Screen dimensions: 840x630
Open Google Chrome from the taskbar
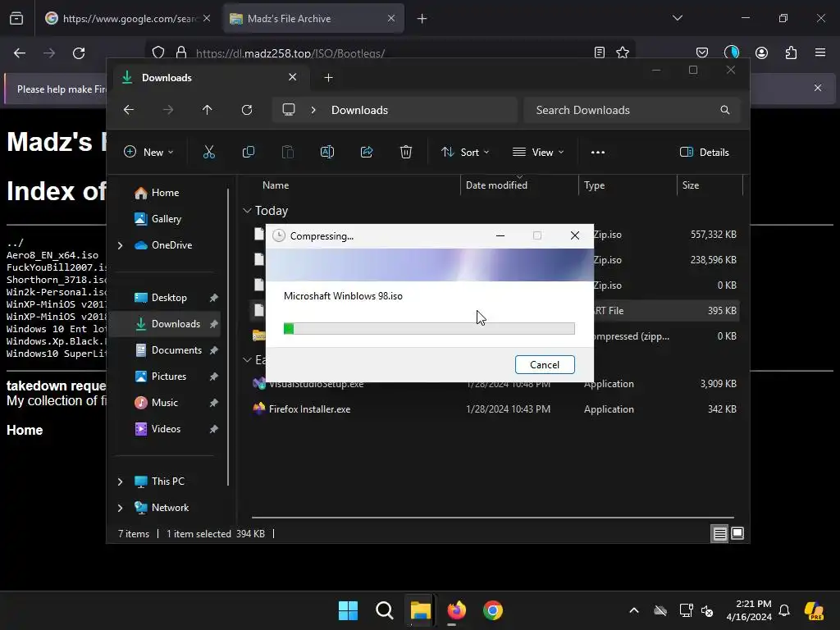point(493,610)
